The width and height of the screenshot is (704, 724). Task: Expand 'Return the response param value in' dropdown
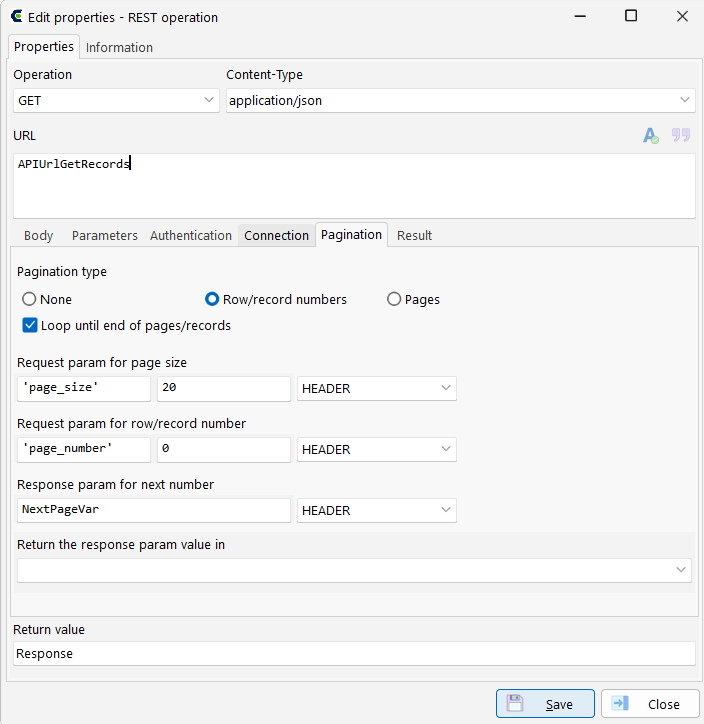click(x=354, y=570)
